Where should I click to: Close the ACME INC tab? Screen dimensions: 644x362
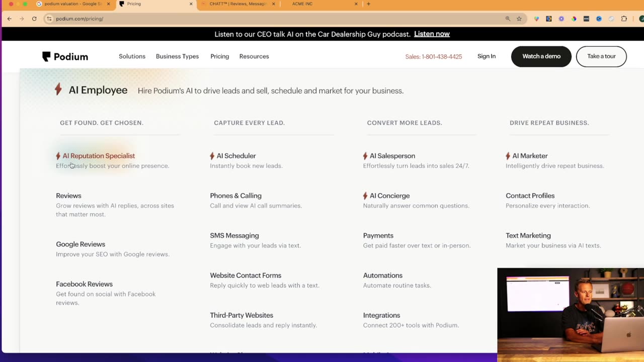tap(356, 4)
